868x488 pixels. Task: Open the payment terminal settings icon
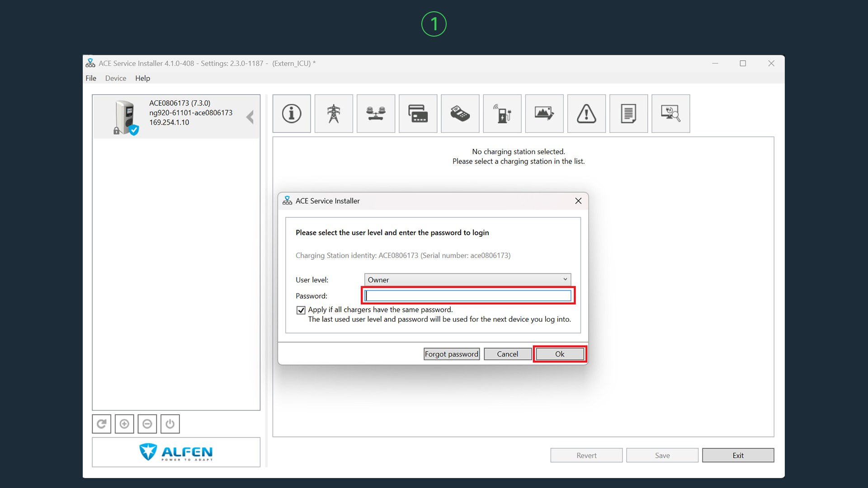(460, 113)
